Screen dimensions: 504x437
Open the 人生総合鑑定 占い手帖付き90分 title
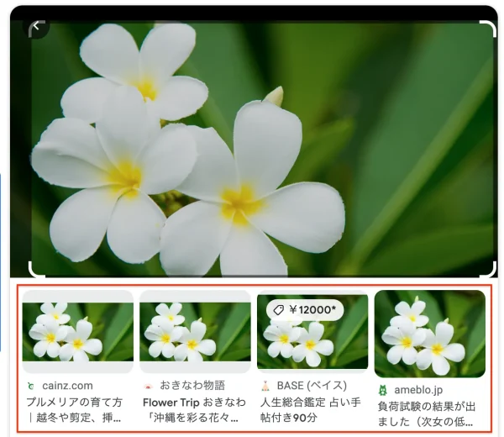click(311, 409)
